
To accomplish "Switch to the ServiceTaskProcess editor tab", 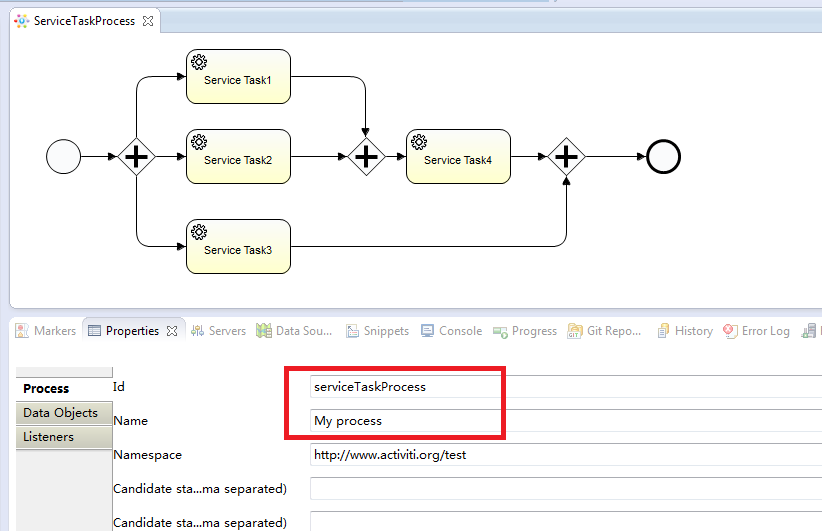I will tap(84, 21).
